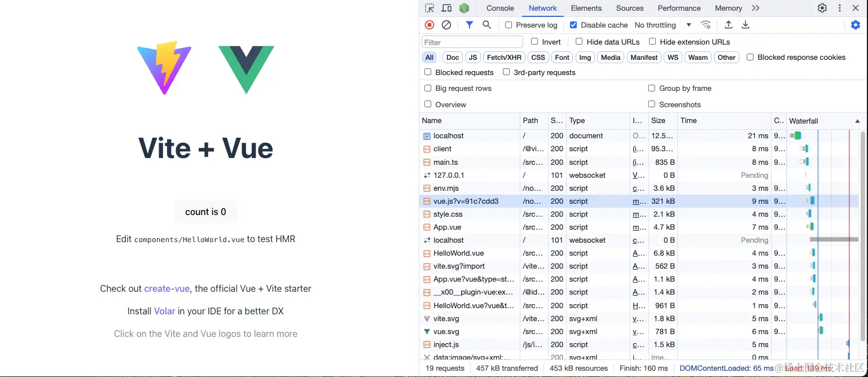Click document icon of first localhost request
Screen dimensions: 868x377
coord(427,136)
